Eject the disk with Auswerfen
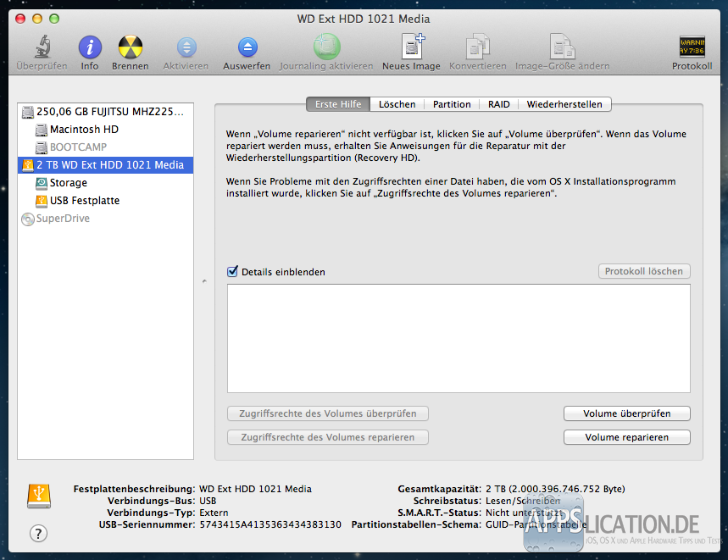The image size is (728, 560). point(247,47)
